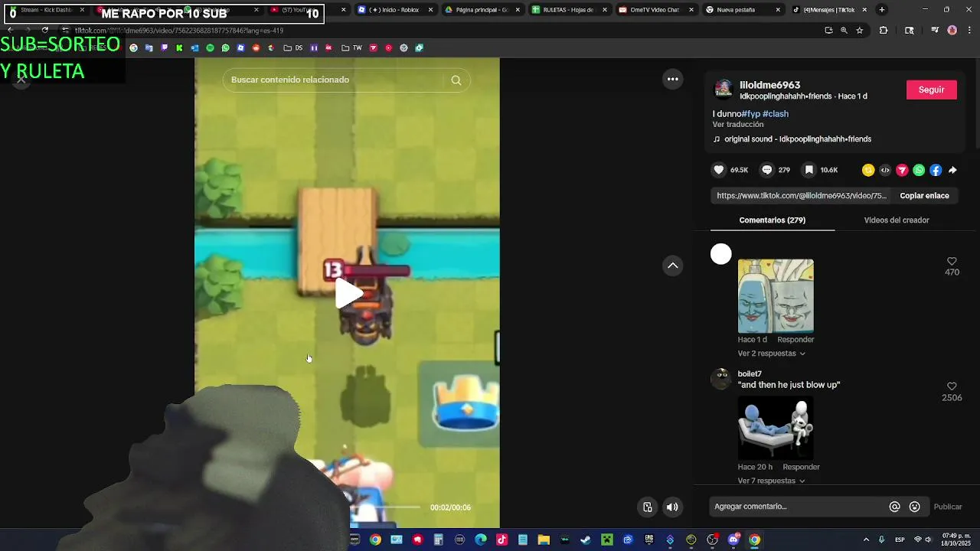Screen dimensions: 980x551
Task: Play the paused video
Action: tap(348, 294)
